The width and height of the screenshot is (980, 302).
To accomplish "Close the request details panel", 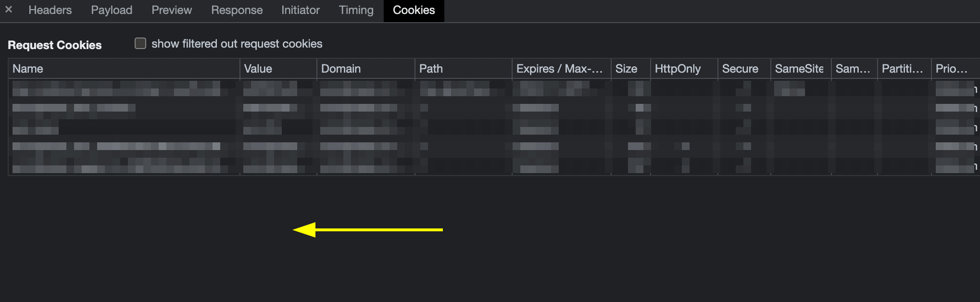I will [9, 10].
